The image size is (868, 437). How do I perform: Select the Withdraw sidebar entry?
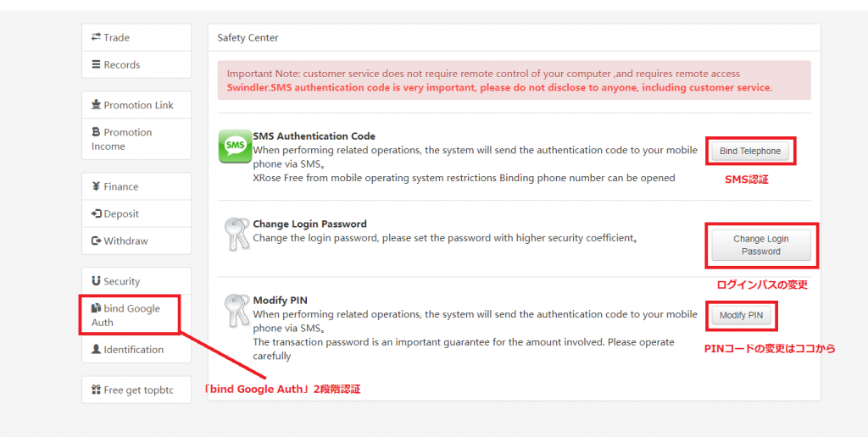[136, 241]
